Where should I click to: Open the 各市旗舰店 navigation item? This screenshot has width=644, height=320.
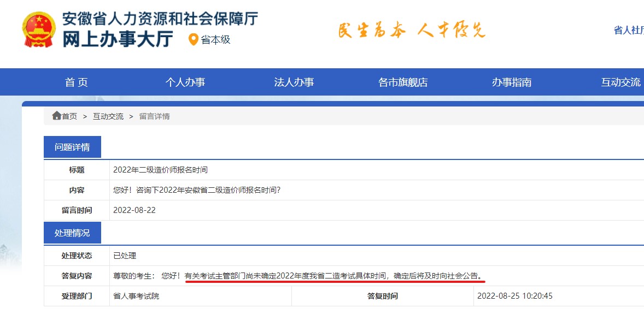(x=403, y=81)
